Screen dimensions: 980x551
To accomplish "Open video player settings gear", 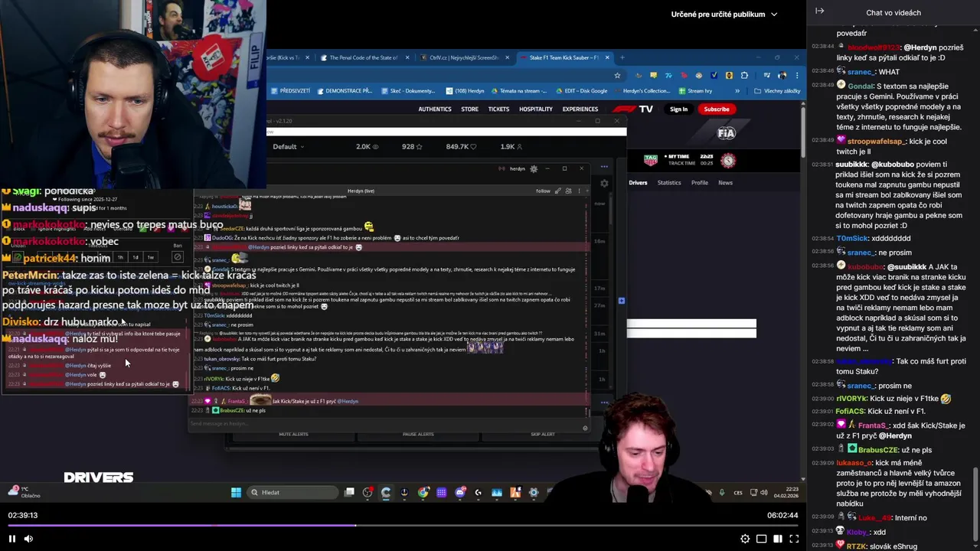I will pos(745,539).
